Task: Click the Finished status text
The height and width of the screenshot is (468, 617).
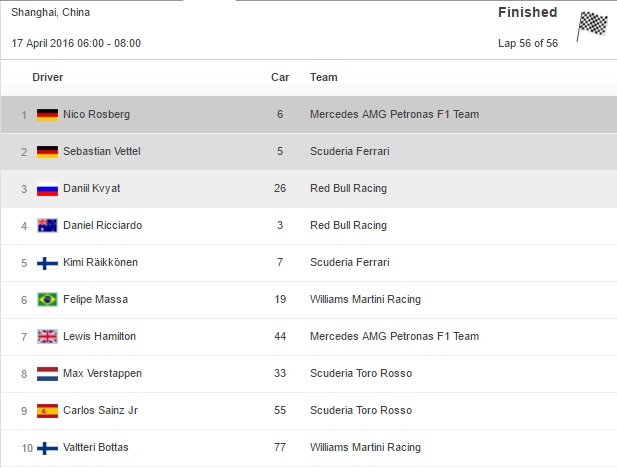Action: 528,12
